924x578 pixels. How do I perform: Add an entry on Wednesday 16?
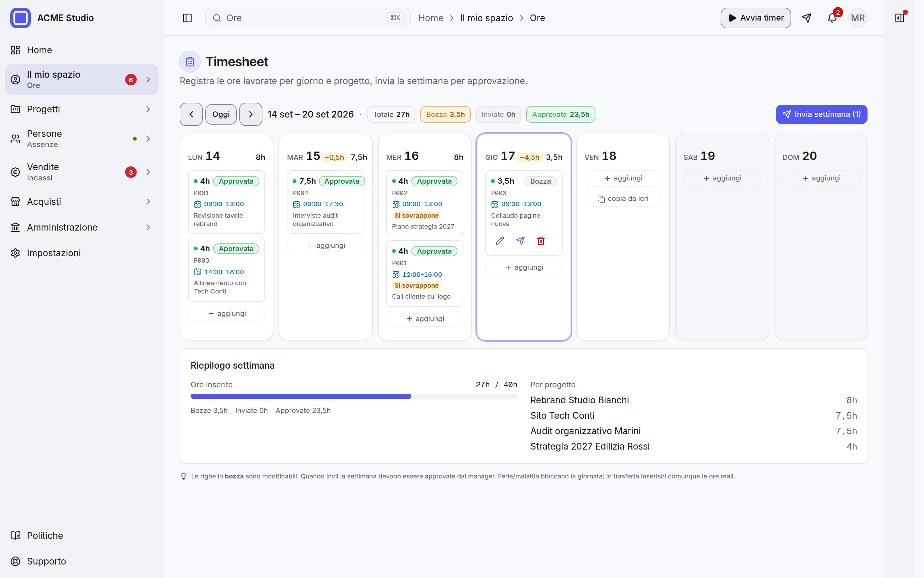(x=424, y=319)
